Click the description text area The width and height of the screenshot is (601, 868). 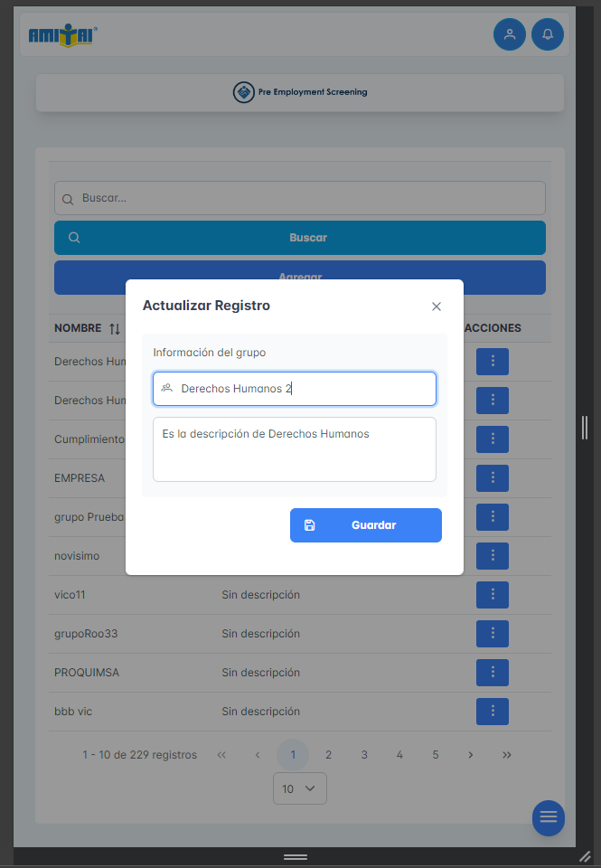pyautogui.click(x=294, y=449)
